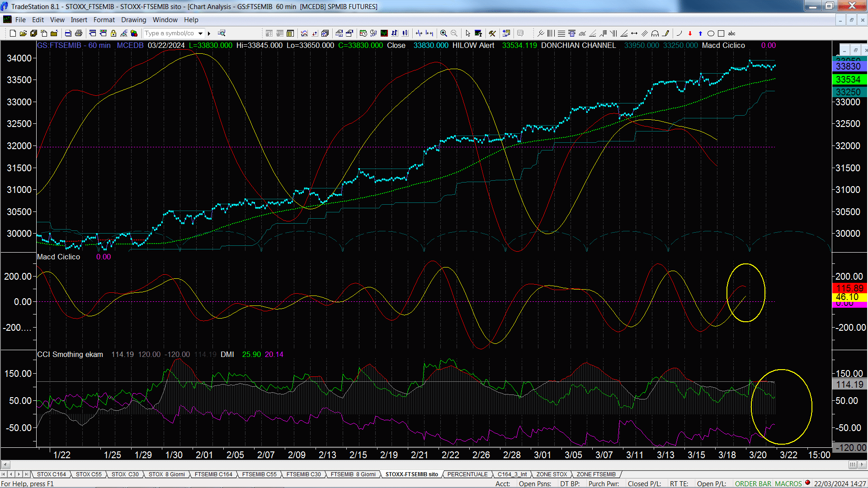Select the ellipse drawing tool
This screenshot has width=868, height=488.
click(x=711, y=33)
